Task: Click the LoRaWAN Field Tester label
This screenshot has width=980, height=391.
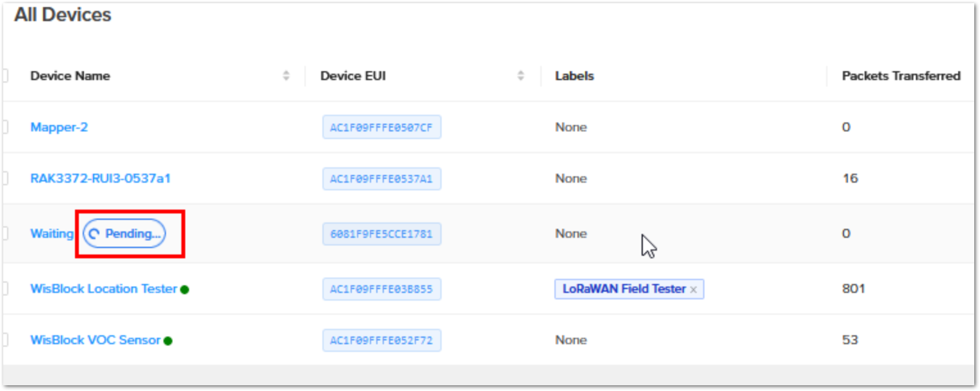Action: 624,289
